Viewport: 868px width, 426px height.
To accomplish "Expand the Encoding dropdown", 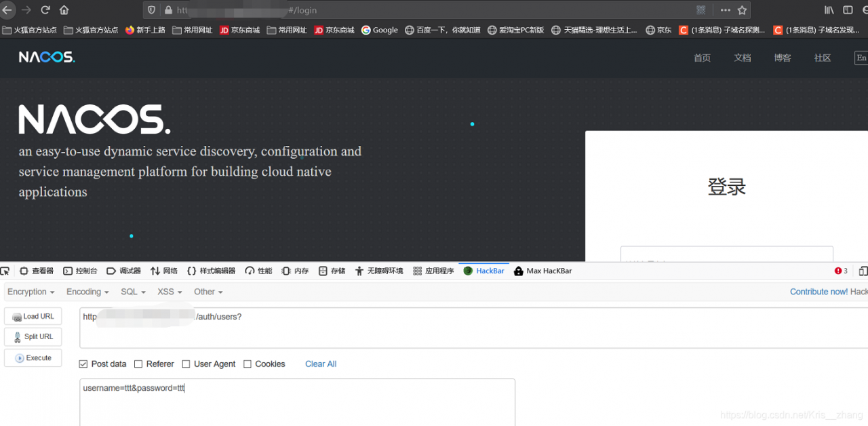I will coord(87,292).
